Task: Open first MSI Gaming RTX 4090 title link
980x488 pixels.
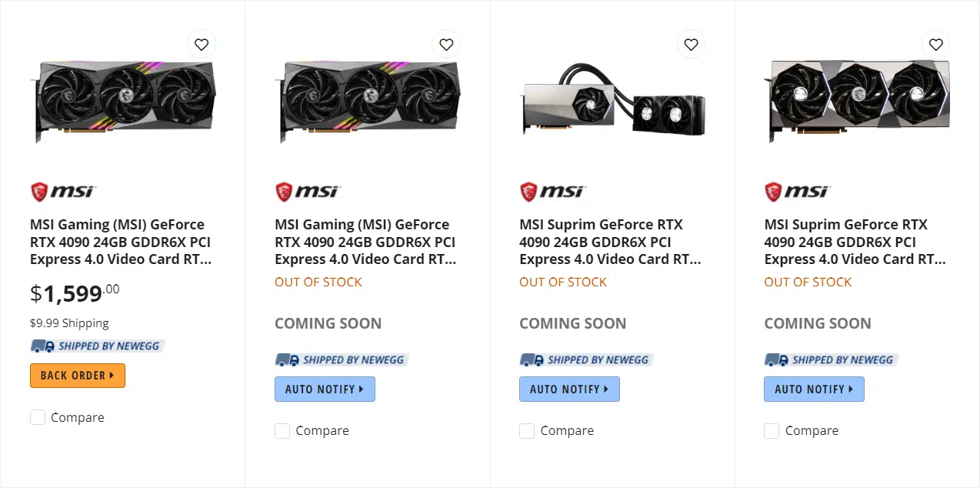Action: coord(121,242)
